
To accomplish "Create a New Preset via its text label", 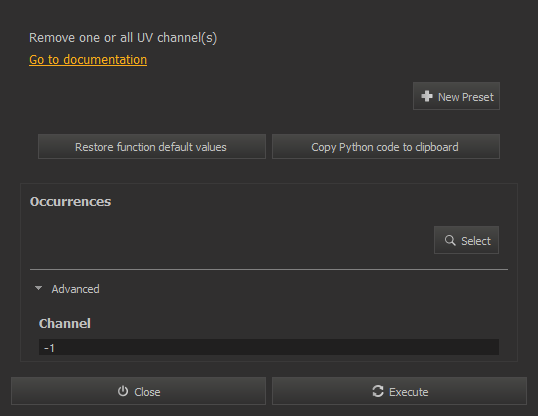I will 466,97.
